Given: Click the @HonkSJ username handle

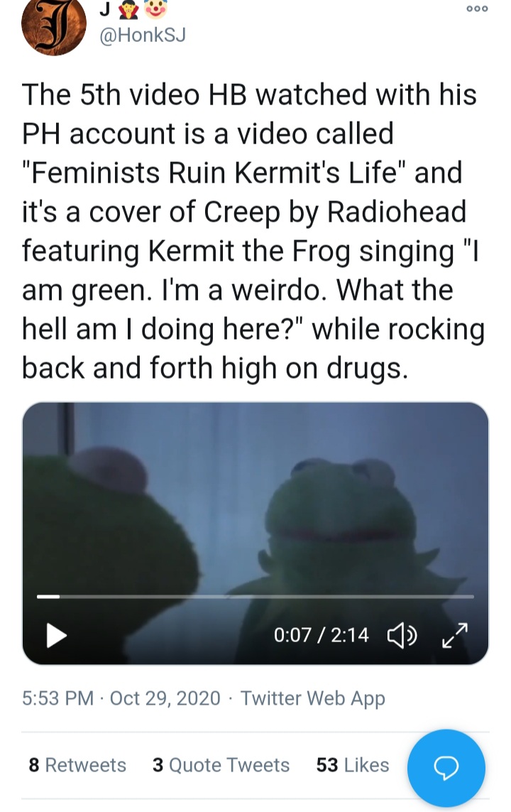Looking at the screenshot, I should (142, 36).
